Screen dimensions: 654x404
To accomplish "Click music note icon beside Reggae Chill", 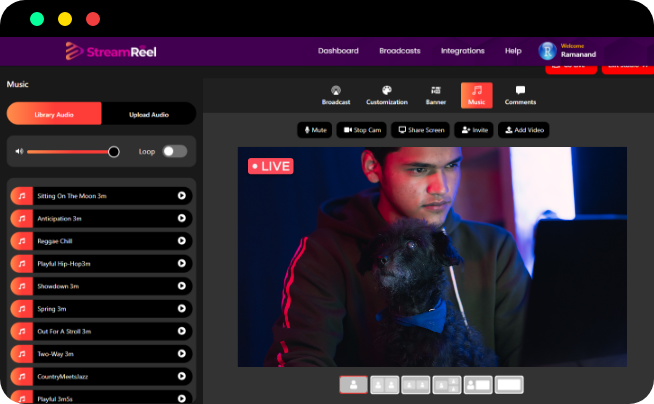I will coord(21,241).
